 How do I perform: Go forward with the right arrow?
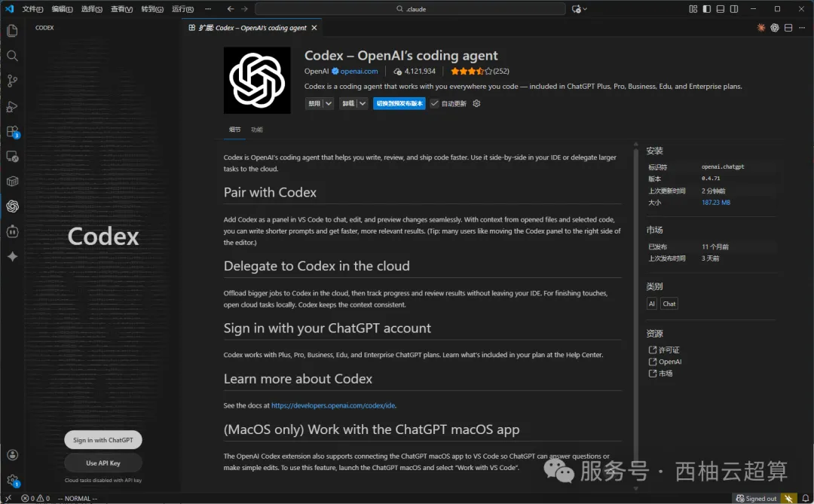[x=244, y=9]
